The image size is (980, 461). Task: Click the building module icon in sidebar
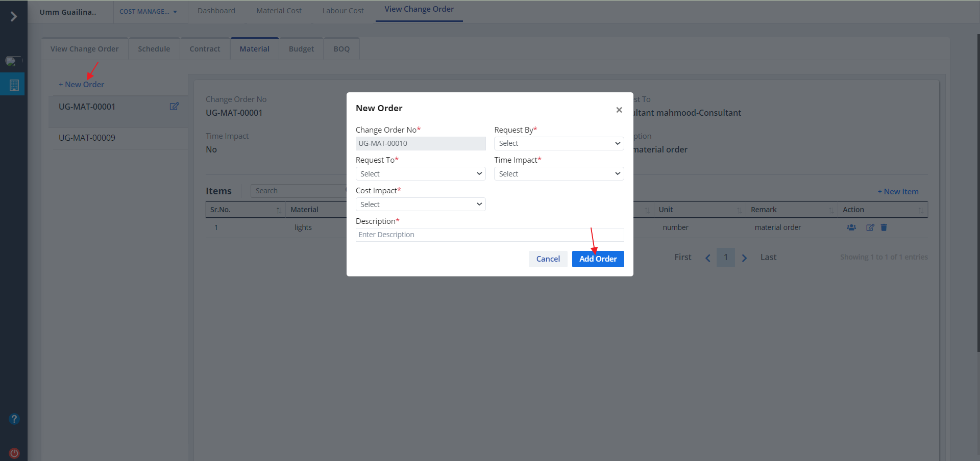click(x=14, y=85)
